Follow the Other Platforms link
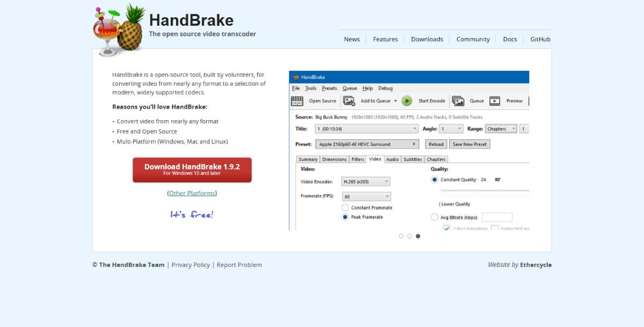The image size is (644, 327). pyautogui.click(x=192, y=193)
